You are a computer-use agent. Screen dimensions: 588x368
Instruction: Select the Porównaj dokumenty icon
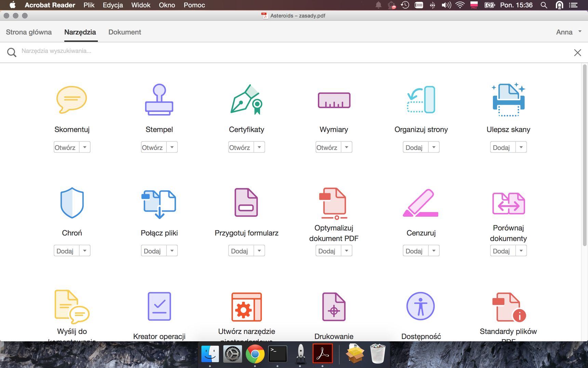(508, 203)
